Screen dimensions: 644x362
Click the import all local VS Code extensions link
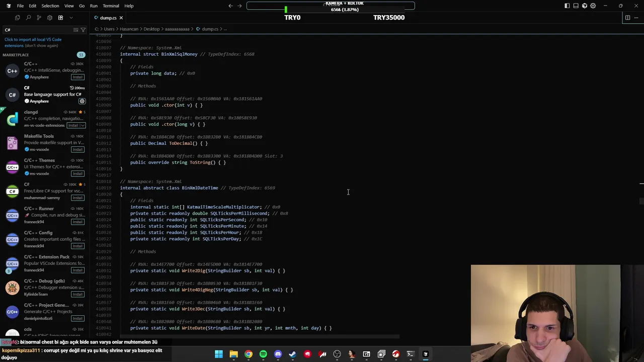33,42
